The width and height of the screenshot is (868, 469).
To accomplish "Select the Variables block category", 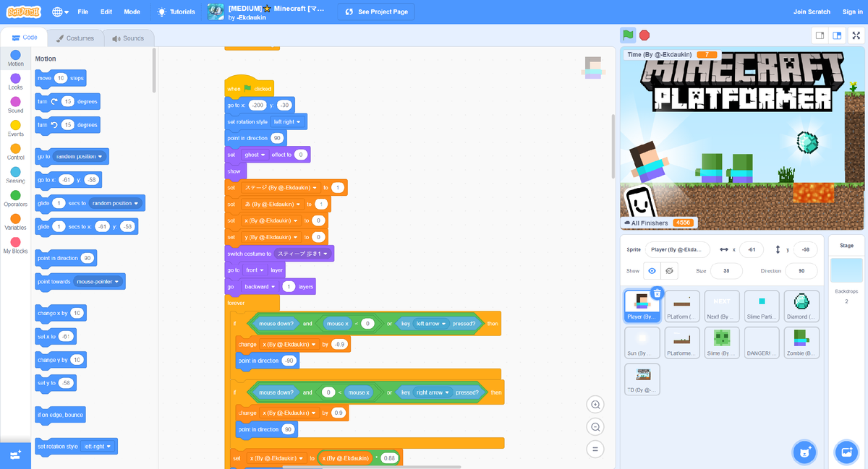I will click(15, 223).
